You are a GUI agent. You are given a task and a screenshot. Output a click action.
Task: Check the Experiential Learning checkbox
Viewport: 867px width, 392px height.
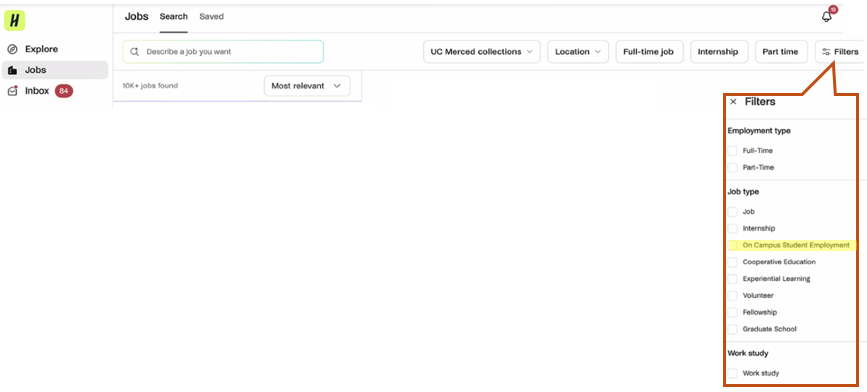click(733, 279)
